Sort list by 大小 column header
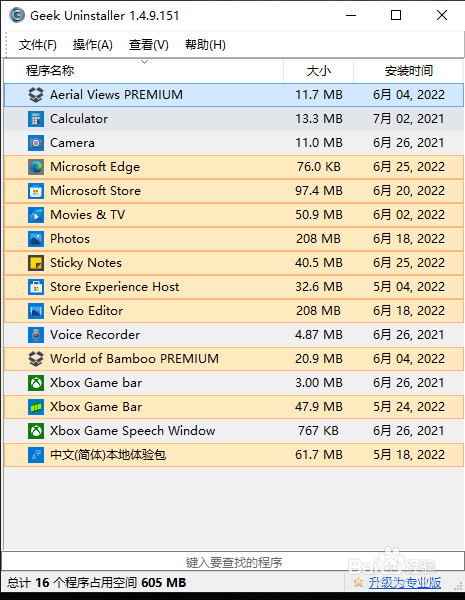Viewport: 465px width, 600px height. tap(318, 71)
